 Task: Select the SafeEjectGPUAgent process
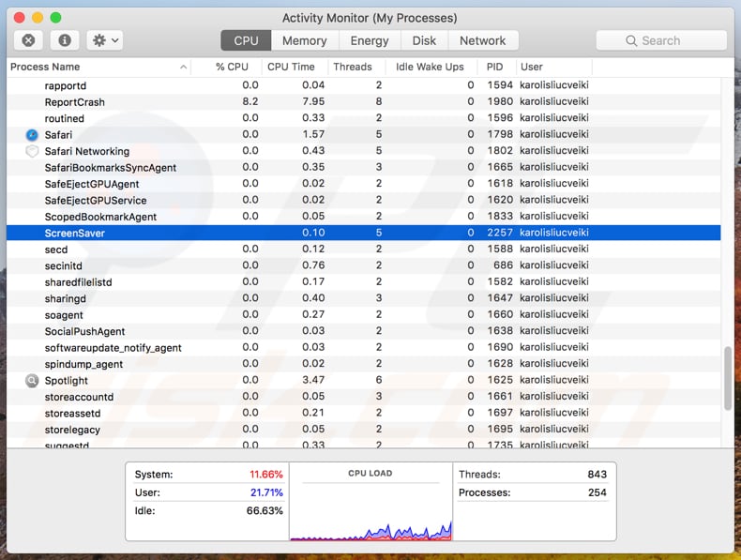point(92,184)
